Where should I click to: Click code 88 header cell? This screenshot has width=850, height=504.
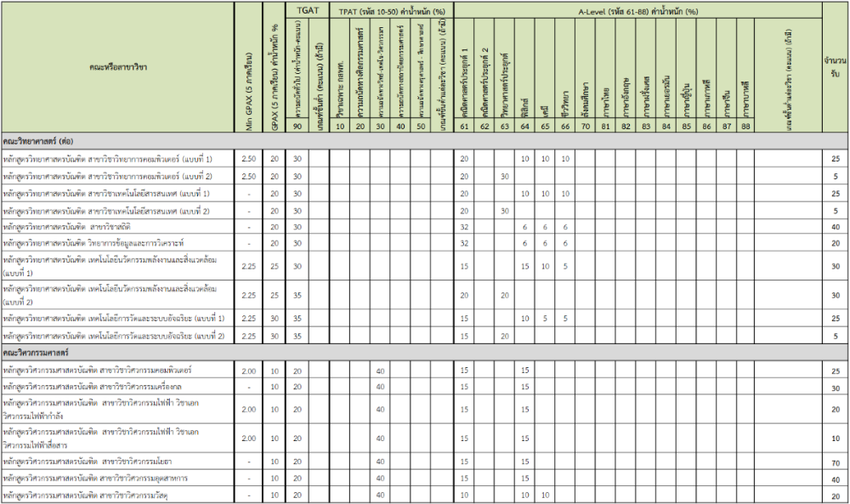coord(746,126)
